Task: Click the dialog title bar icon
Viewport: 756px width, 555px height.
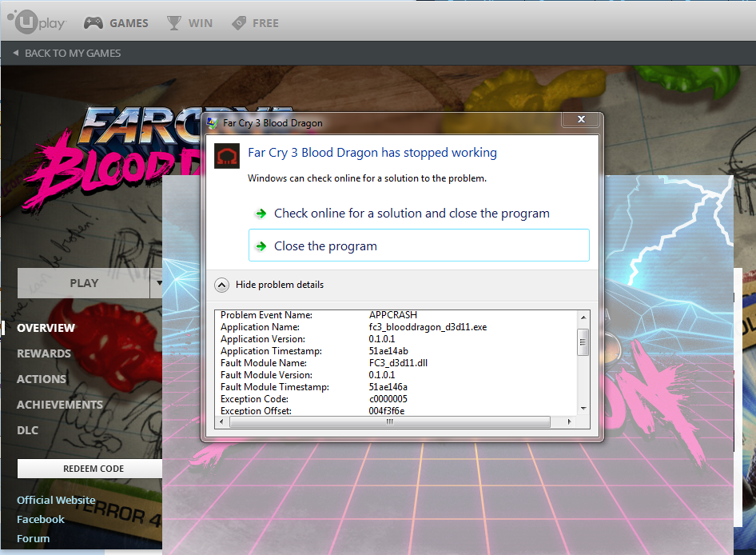Action: tap(212, 123)
